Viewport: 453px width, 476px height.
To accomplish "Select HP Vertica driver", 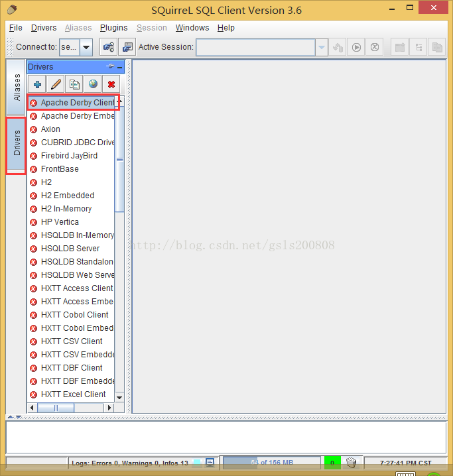I will point(72,222).
